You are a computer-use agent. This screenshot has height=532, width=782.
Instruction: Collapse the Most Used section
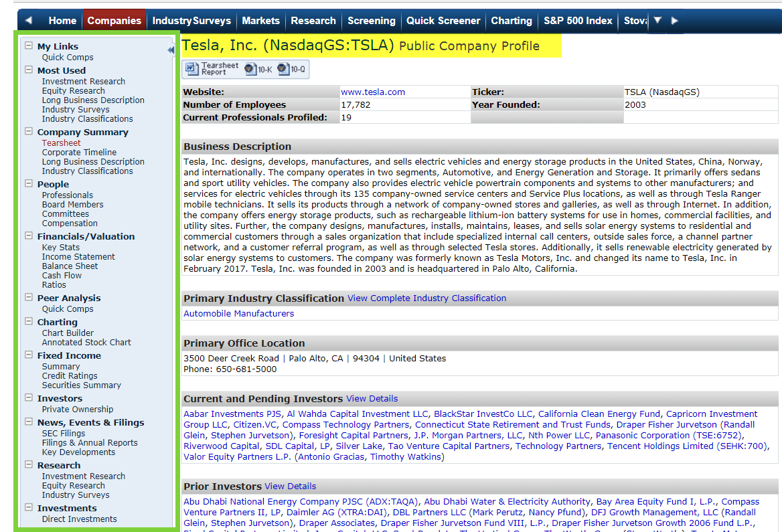point(29,70)
